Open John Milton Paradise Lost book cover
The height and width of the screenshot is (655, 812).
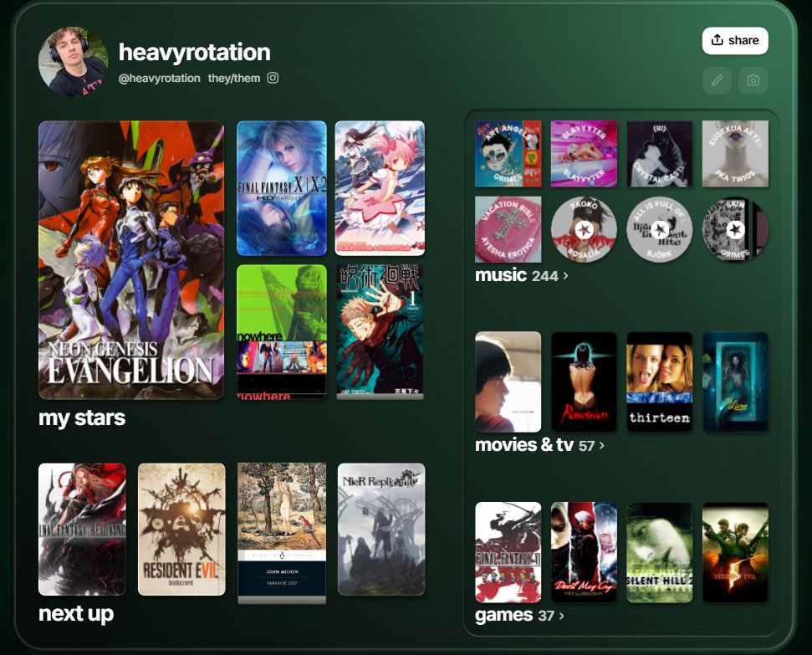282,533
